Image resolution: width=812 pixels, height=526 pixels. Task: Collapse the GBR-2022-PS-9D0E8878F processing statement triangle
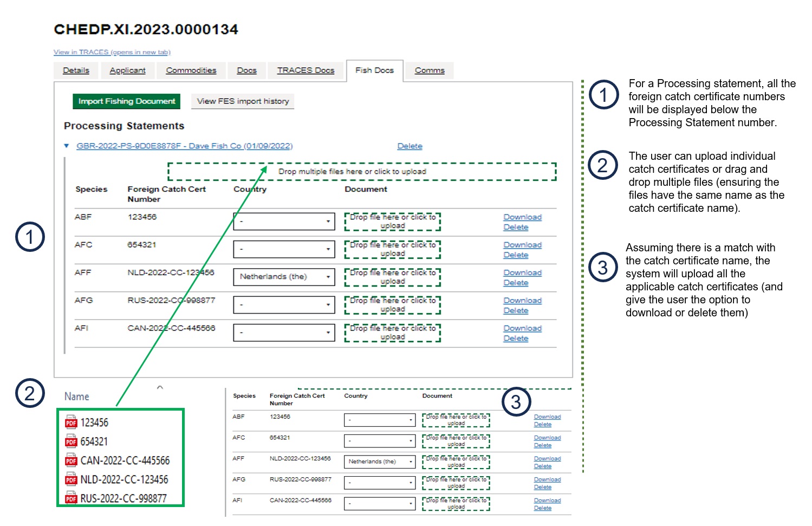67,146
